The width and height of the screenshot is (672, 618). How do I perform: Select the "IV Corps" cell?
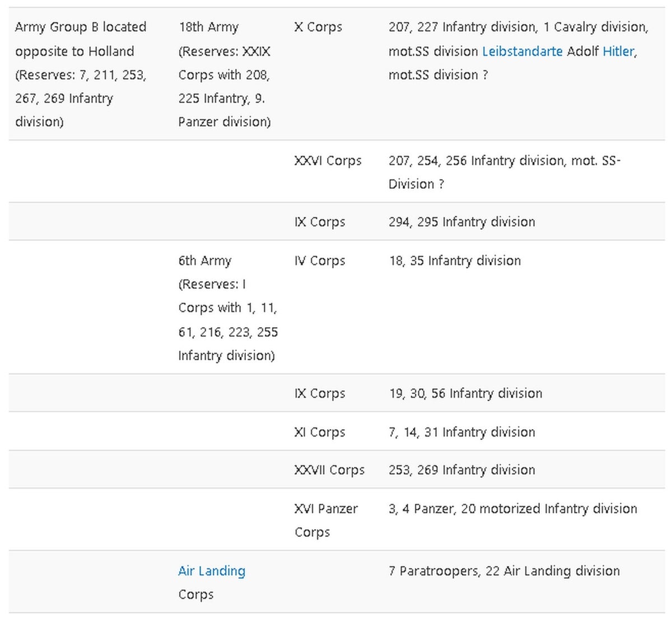click(320, 261)
